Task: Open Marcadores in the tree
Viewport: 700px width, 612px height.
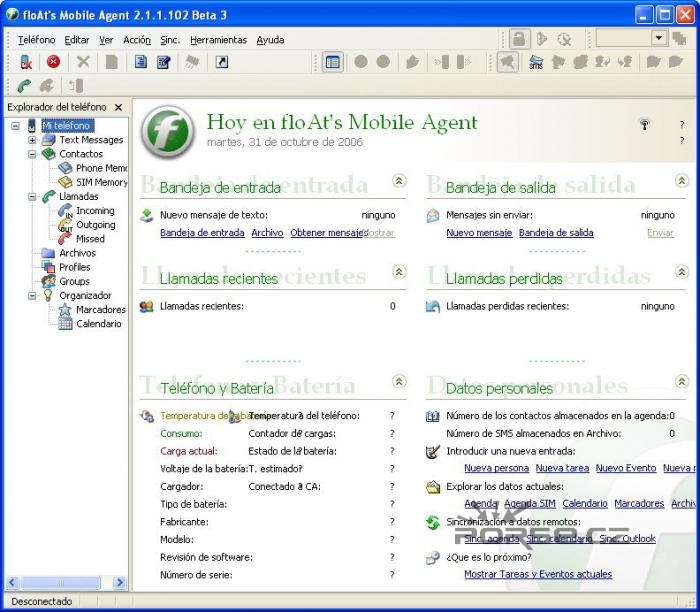Action: [x=101, y=310]
